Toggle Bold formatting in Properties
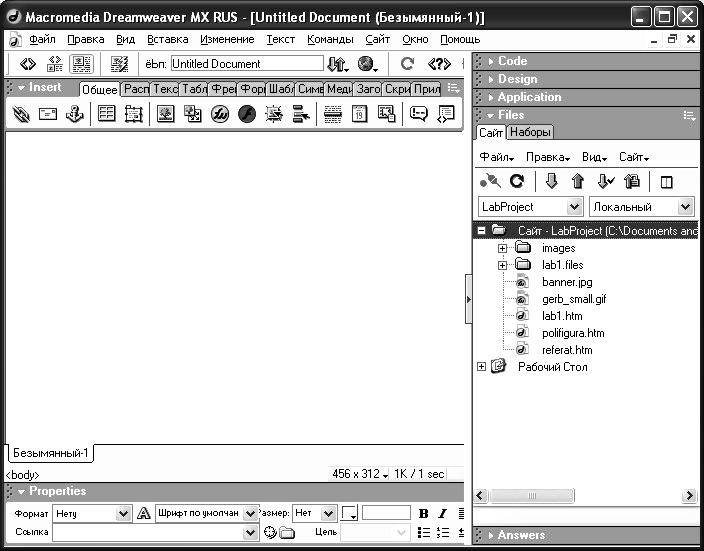 [x=423, y=514]
